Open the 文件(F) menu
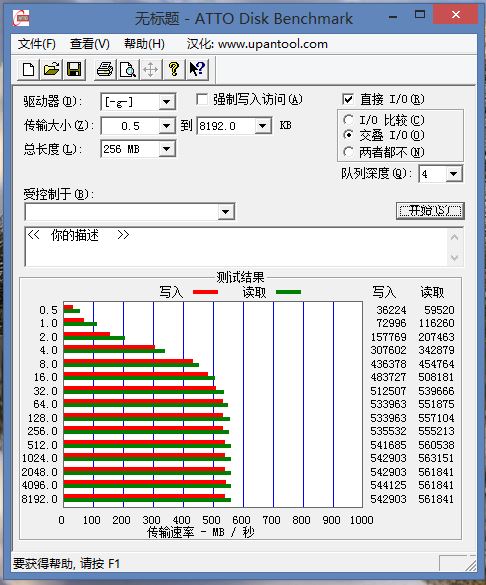 [x=36, y=44]
